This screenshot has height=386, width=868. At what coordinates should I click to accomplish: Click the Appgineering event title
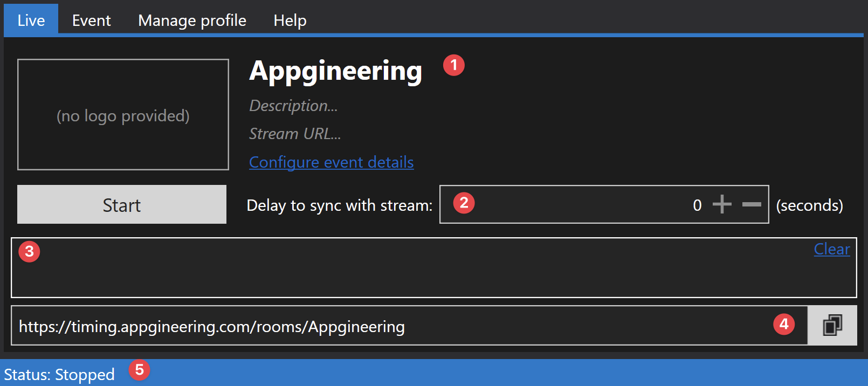coord(335,71)
